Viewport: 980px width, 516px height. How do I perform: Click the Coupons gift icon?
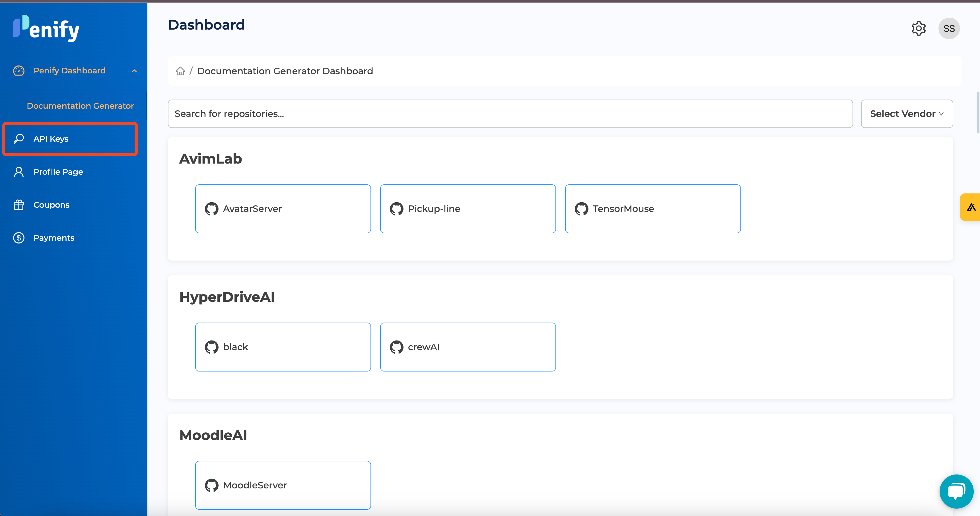pyautogui.click(x=18, y=205)
